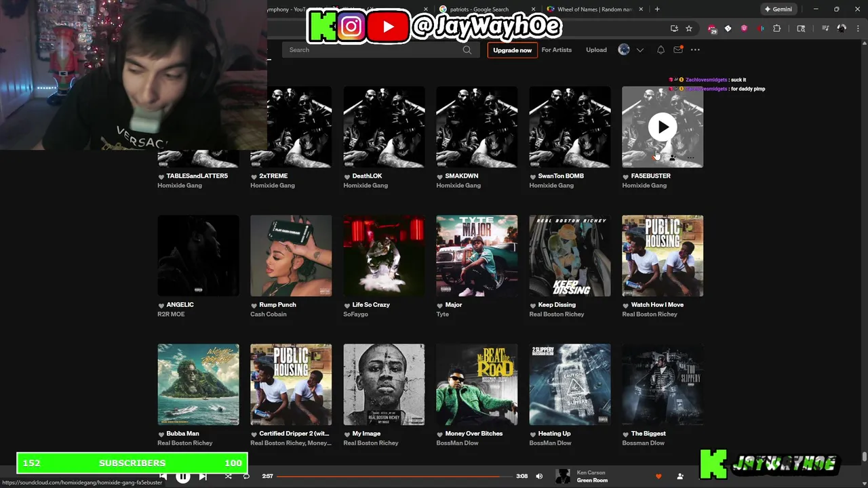Open more options on FA5EBUSTER artwork
This screenshot has width=868, height=488.
(690, 158)
